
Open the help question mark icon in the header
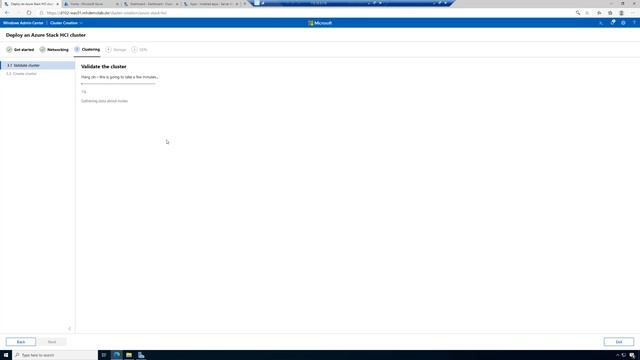click(634, 23)
